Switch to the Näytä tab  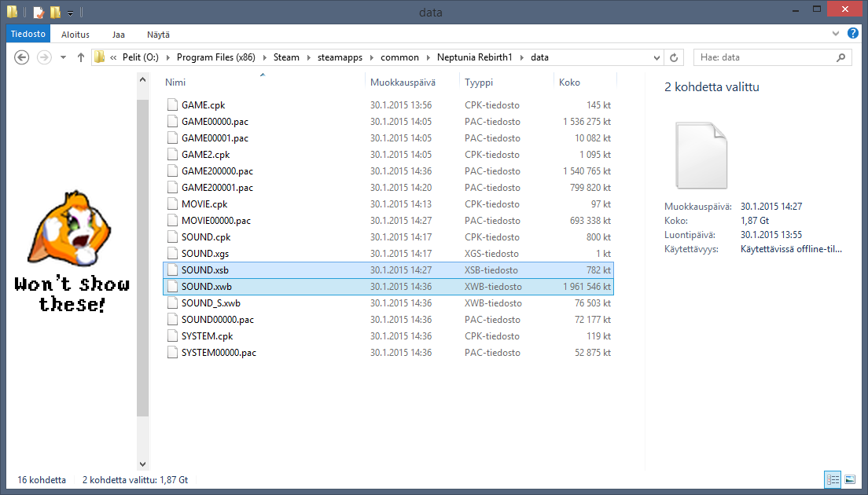[x=158, y=35]
